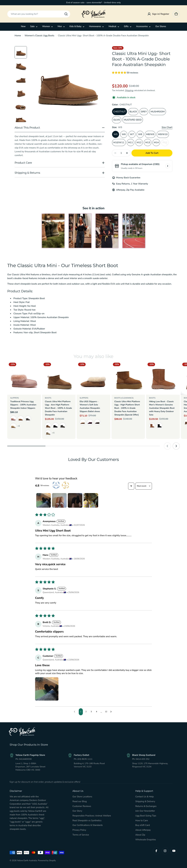Click the Add To Cart button

click(x=152, y=153)
